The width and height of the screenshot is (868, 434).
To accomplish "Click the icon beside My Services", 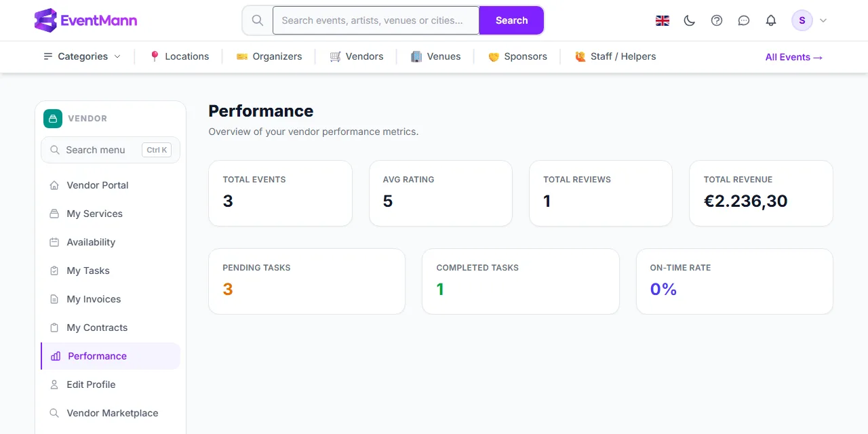I will [54, 214].
